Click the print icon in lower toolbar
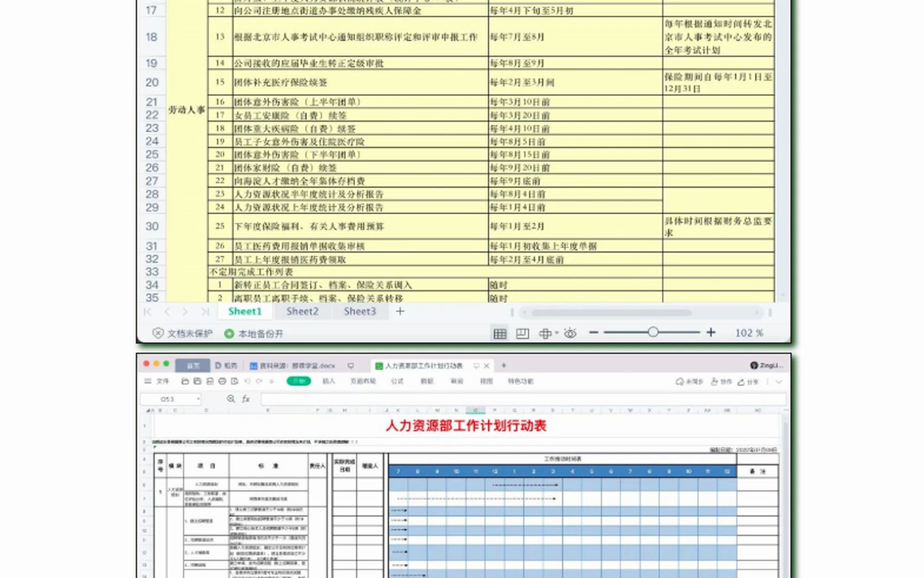924x578 pixels. point(222,382)
